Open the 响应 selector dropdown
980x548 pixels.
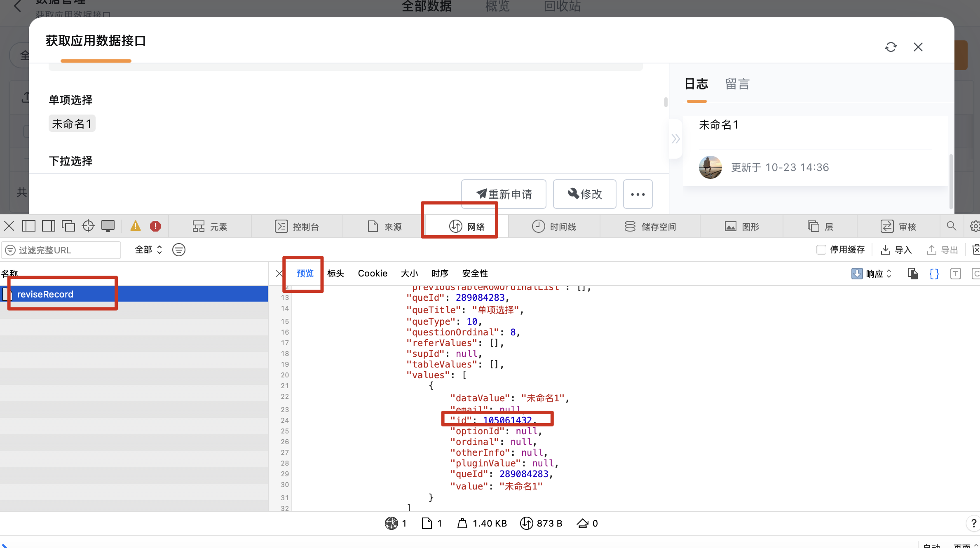click(871, 274)
